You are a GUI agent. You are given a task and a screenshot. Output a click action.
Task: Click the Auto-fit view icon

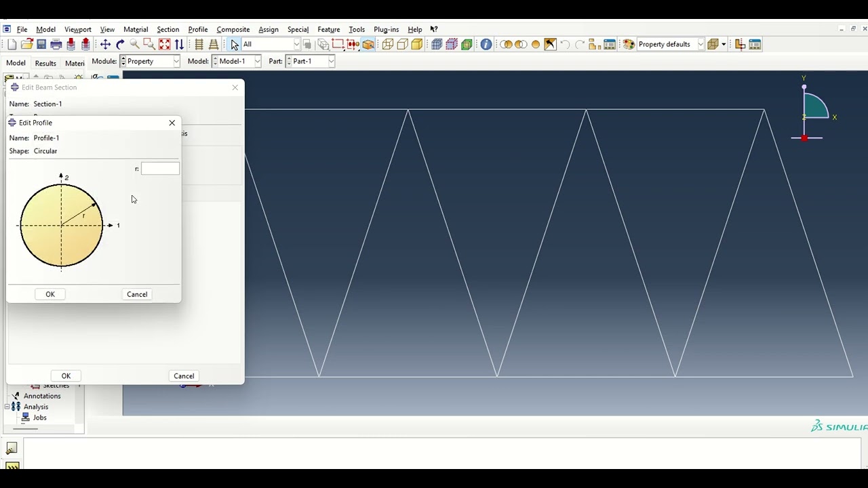click(x=164, y=45)
